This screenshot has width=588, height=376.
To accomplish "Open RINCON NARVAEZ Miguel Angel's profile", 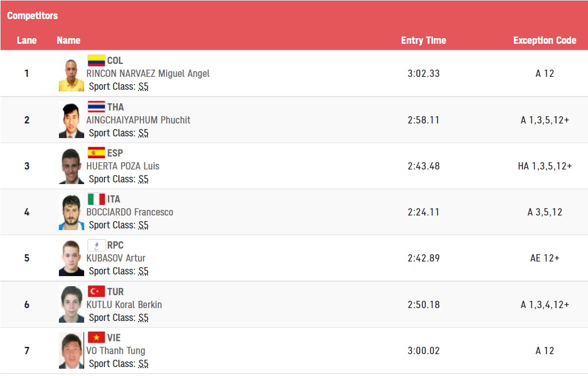I will (x=148, y=74).
